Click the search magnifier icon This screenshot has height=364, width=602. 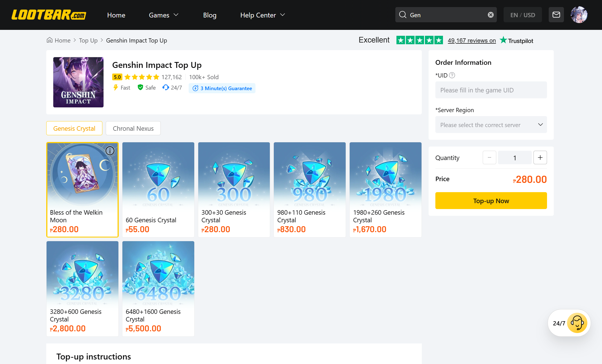click(x=403, y=15)
